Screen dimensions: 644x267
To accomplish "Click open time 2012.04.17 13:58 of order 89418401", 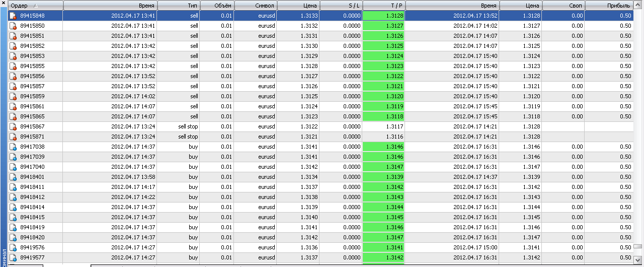I will coord(133,177).
